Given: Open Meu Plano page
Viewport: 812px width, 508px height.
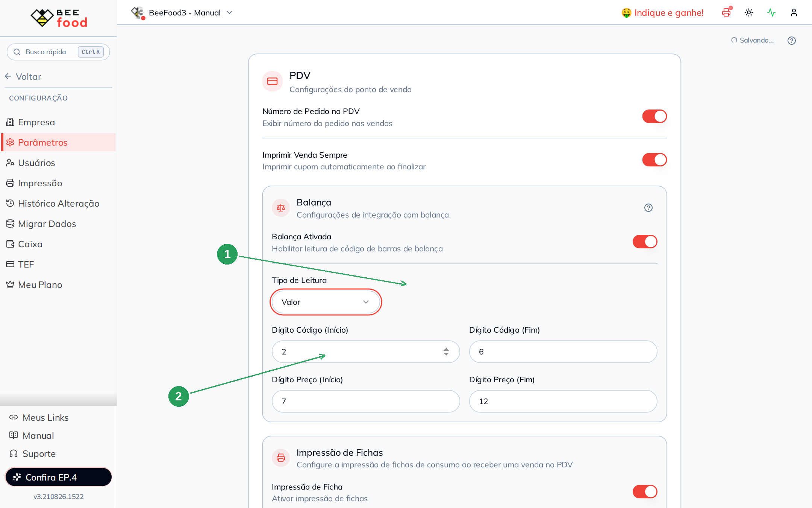Looking at the screenshot, I should coord(58,285).
